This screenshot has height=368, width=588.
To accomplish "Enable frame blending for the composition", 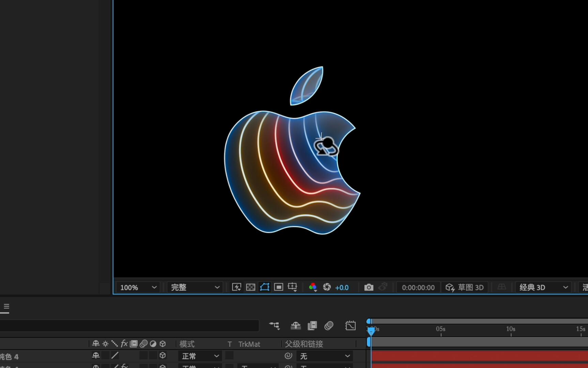I will pyautogui.click(x=312, y=326).
